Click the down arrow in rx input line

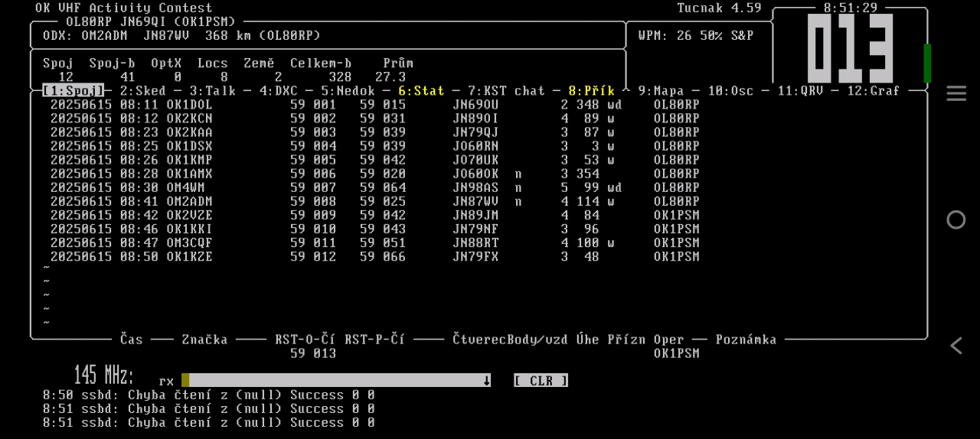486,381
